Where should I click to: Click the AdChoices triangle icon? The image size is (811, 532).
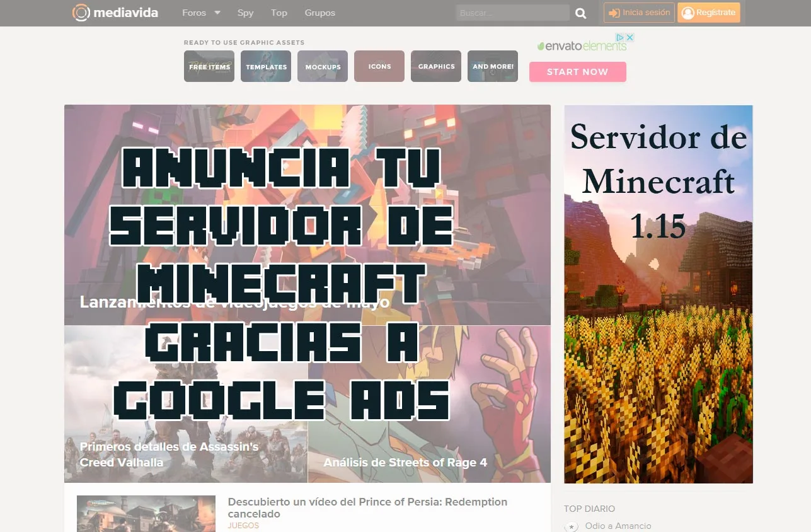pos(620,37)
